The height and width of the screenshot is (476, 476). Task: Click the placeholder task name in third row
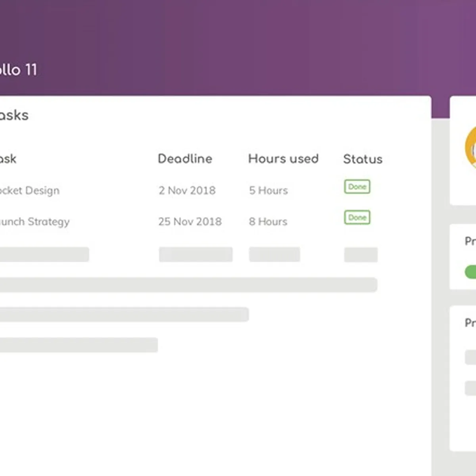44,255
